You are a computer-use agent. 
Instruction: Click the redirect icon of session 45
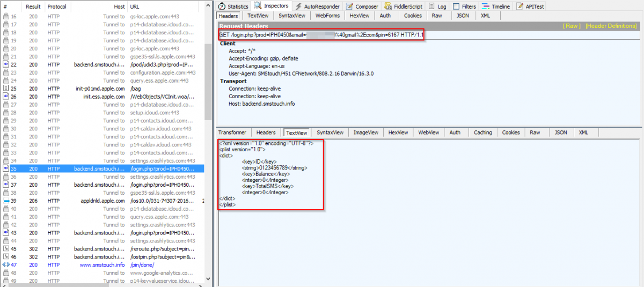coord(6,249)
